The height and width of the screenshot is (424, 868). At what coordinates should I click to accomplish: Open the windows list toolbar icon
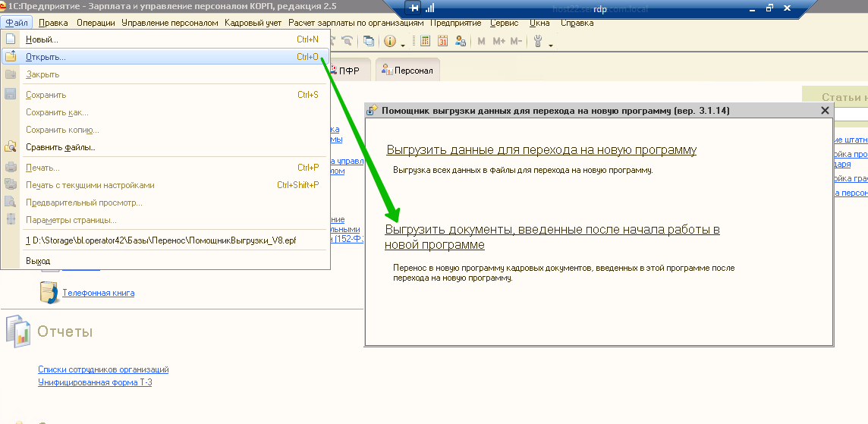pos(368,41)
